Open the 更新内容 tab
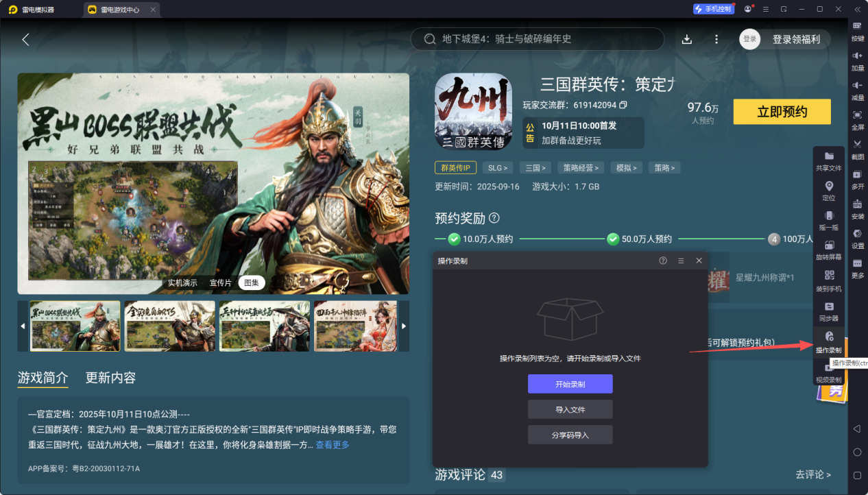The width and height of the screenshot is (868, 495). pos(111,377)
